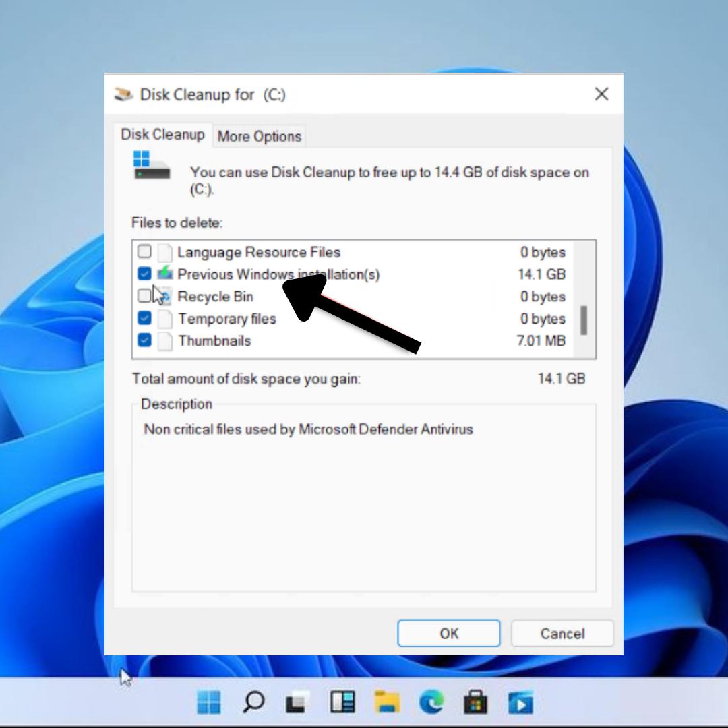This screenshot has height=728, width=728.
Task: Enable the Recycle Bin cleanup option
Action: 144,296
